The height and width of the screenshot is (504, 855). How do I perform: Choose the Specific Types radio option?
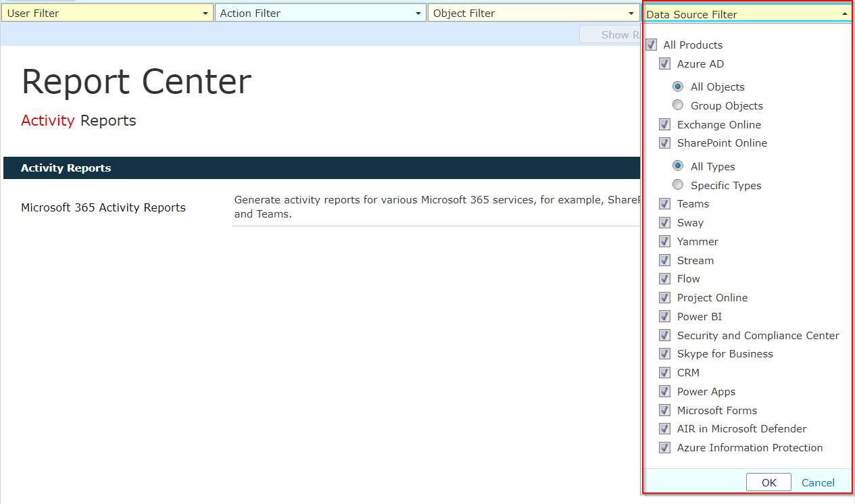678,184
